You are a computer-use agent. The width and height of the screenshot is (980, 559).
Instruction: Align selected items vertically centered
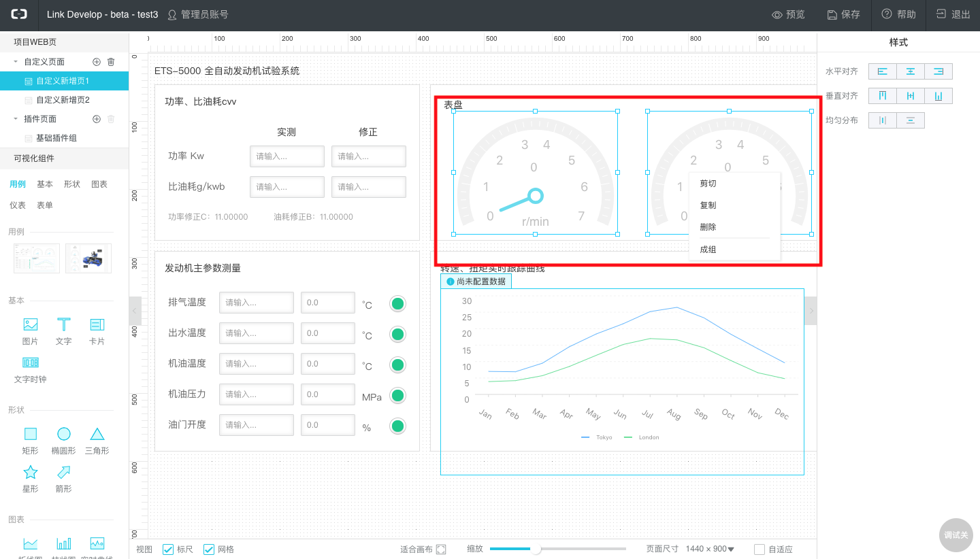pos(911,96)
